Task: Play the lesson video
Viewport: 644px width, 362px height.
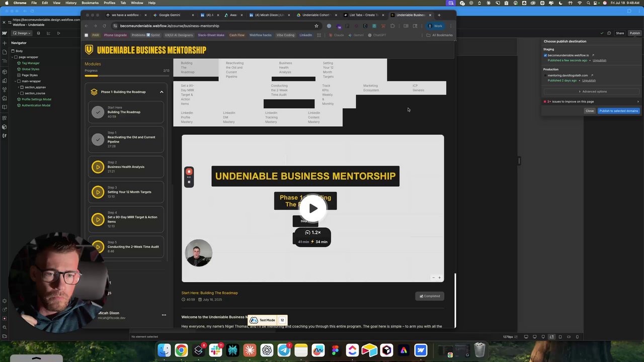Action: click(x=313, y=208)
